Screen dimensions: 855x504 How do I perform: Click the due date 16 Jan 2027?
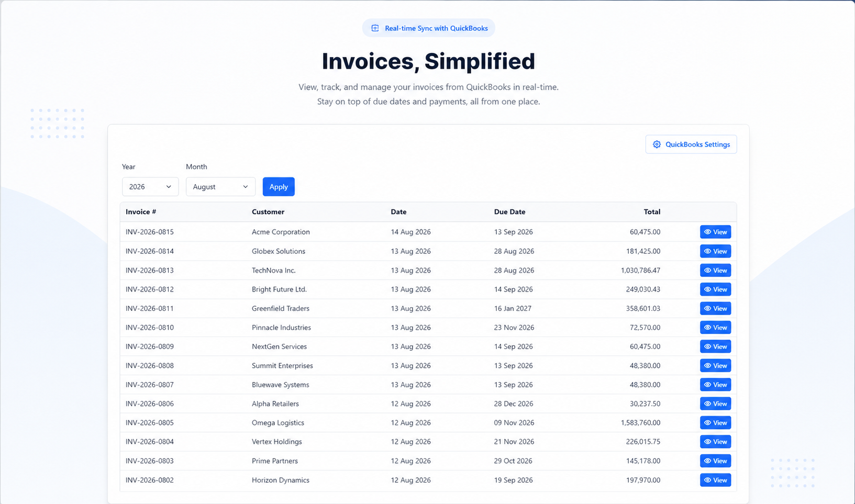click(513, 308)
